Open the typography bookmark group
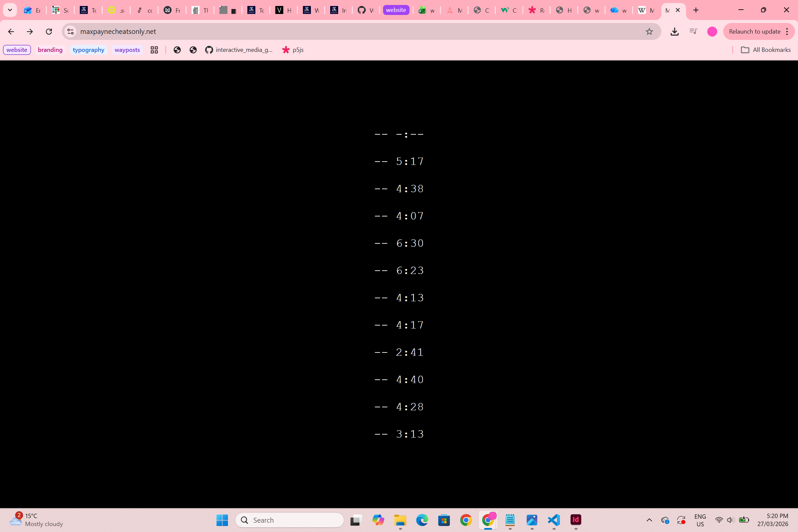798x532 pixels. (x=88, y=50)
